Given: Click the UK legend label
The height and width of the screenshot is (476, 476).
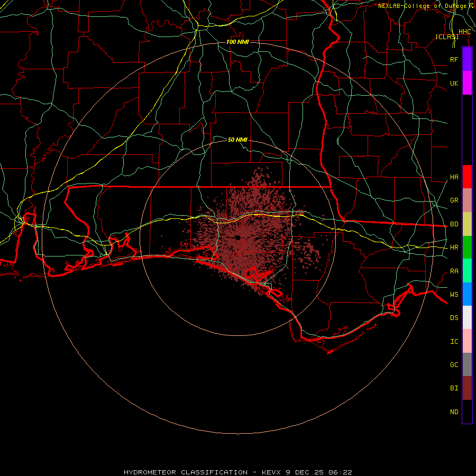Looking at the screenshot, I should point(454,83).
